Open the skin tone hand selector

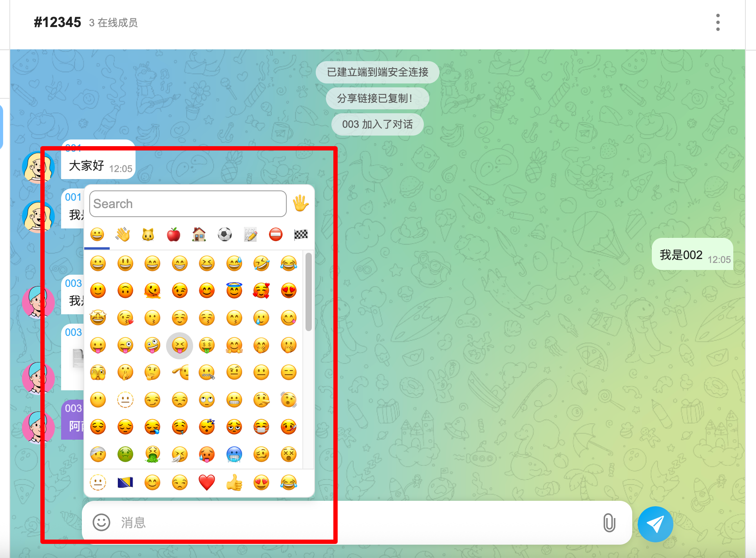pyautogui.click(x=300, y=203)
